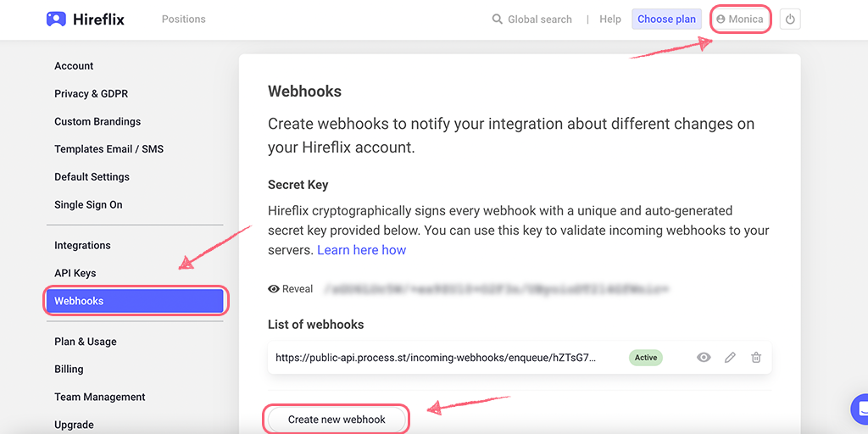Image resolution: width=868 pixels, height=434 pixels.
Task: Open Integrations settings page
Action: (82, 245)
